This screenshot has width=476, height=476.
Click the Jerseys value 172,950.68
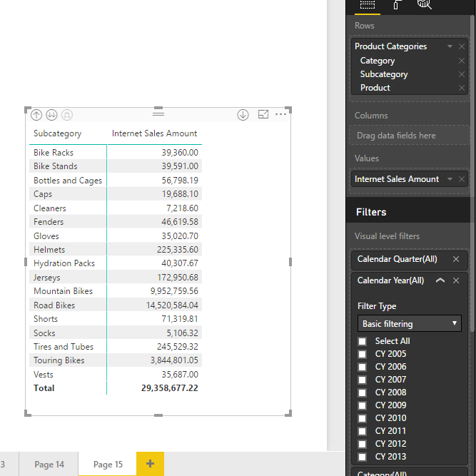[178, 278]
